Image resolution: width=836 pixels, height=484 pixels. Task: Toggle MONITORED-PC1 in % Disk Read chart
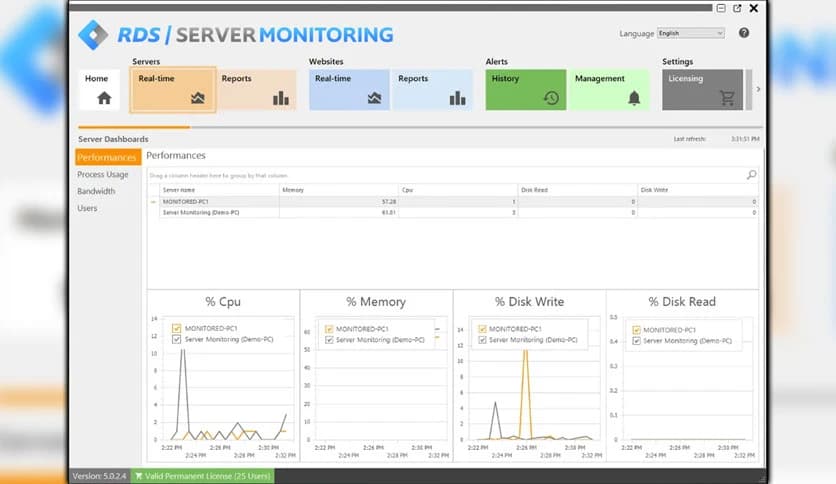636,330
